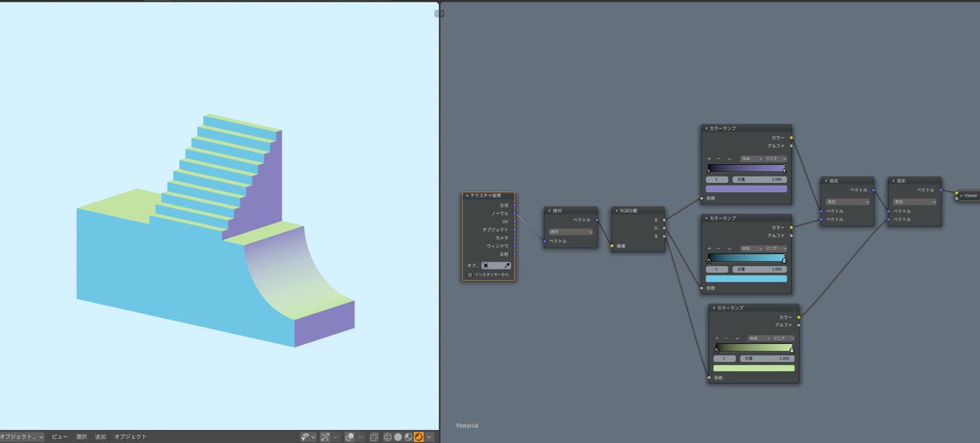The width and height of the screenshot is (980, 443).
Task: Open the 追加 menu in the viewport header
Action: click(100, 437)
